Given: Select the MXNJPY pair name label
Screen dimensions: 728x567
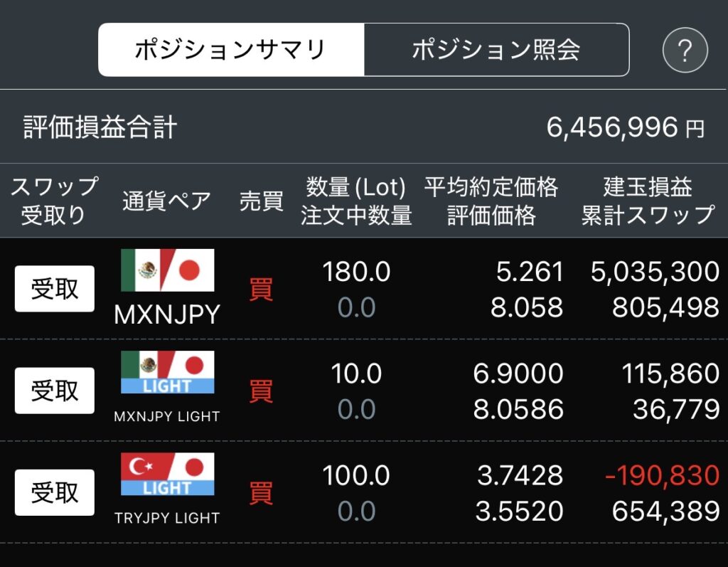Looking at the screenshot, I should pos(167,313).
